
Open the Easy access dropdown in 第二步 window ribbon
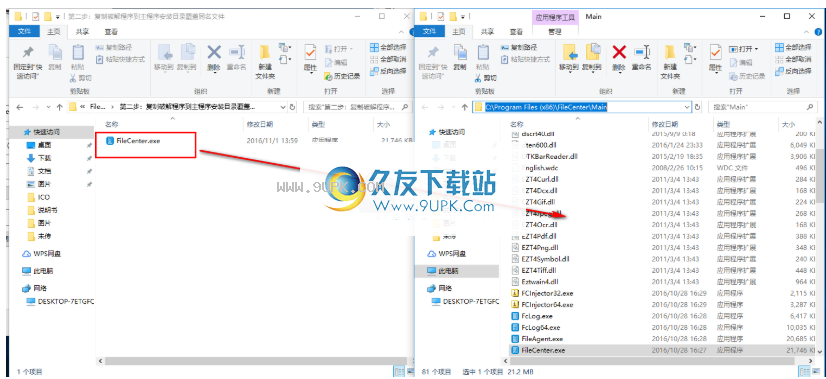pyautogui.click(x=284, y=59)
